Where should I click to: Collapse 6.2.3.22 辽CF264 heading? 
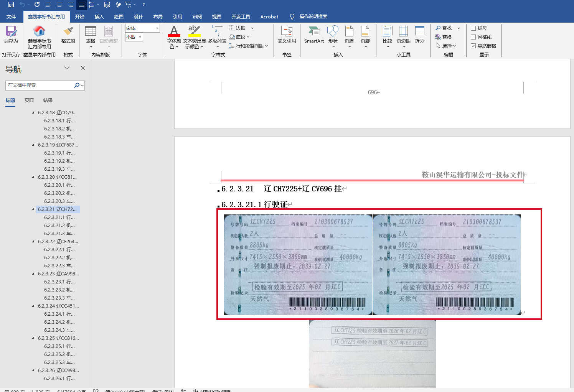33,242
